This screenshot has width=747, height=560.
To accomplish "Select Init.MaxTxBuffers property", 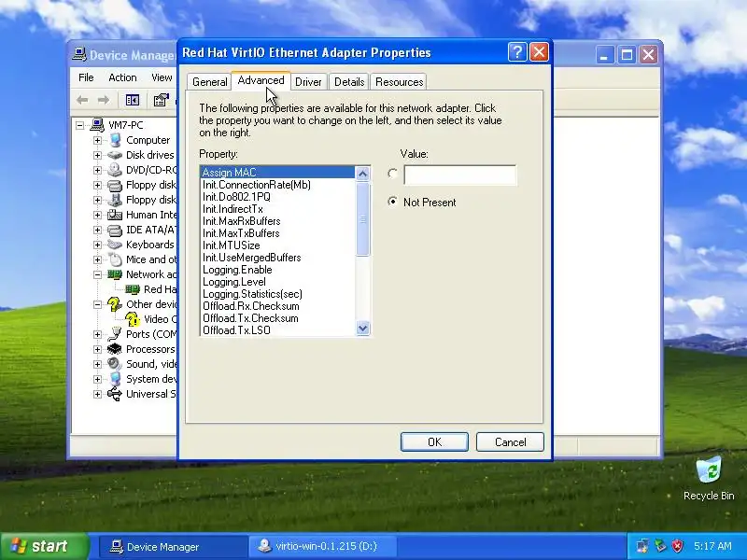I will [x=277, y=233].
